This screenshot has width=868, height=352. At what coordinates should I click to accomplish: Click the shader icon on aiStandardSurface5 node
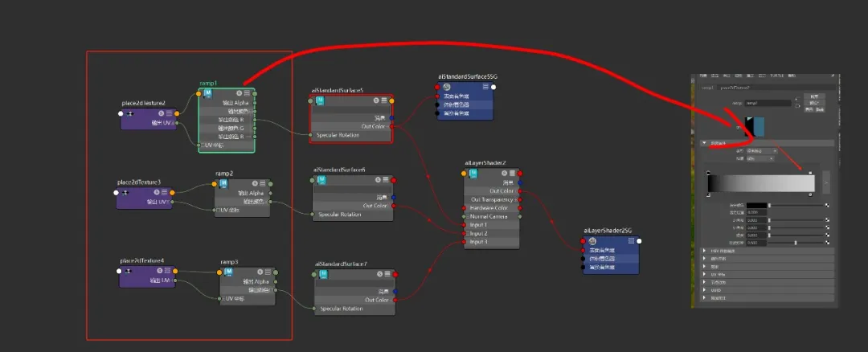click(x=319, y=100)
